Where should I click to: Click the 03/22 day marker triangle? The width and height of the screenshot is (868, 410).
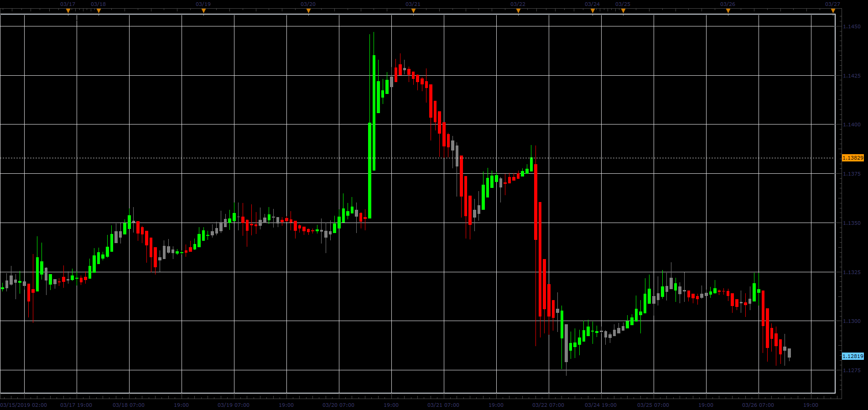click(518, 11)
